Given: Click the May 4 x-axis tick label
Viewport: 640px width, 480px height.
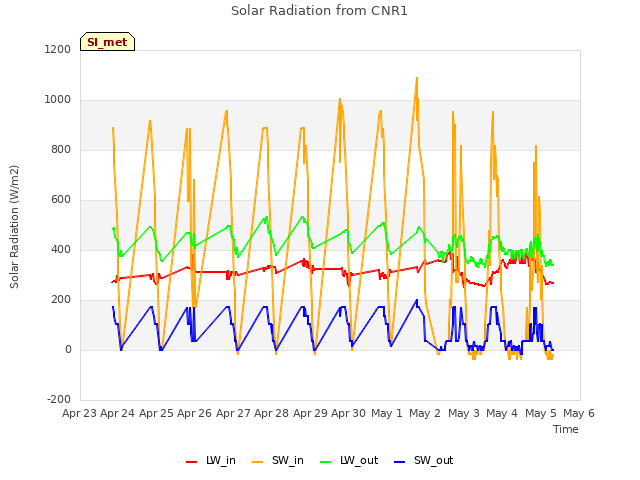Looking at the screenshot, I should (502, 413).
